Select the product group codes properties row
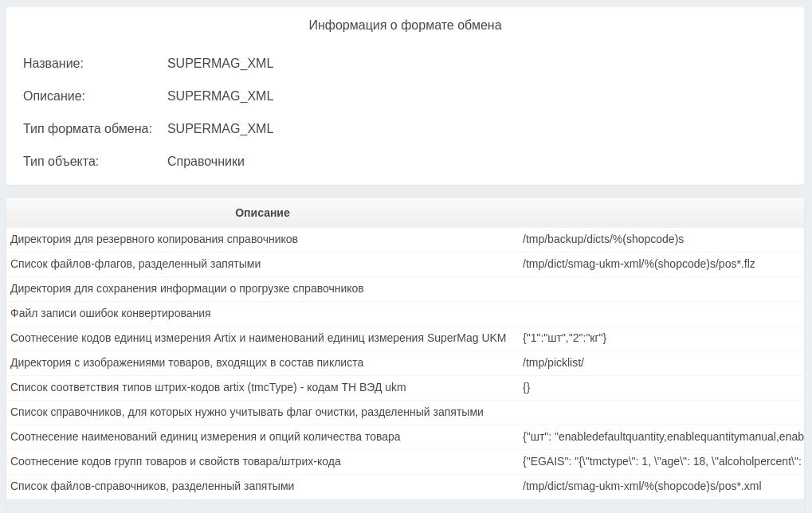This screenshot has width=812, height=513. (x=175, y=461)
